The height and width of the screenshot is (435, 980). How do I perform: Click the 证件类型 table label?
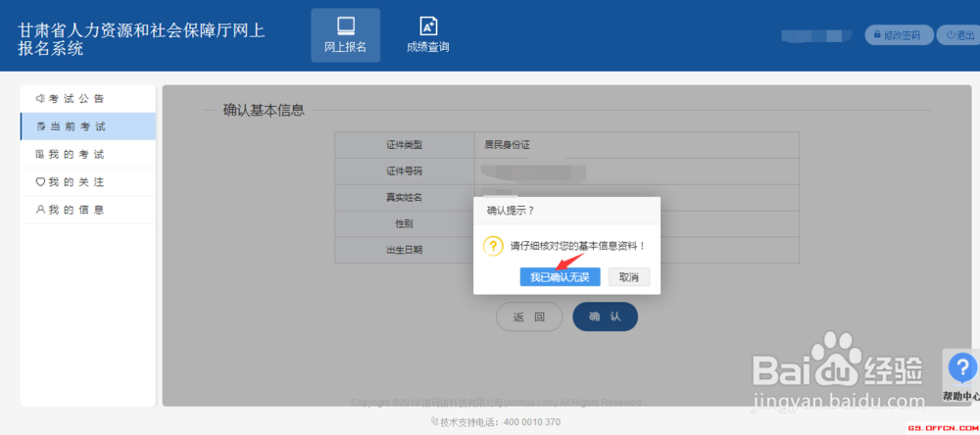405,145
